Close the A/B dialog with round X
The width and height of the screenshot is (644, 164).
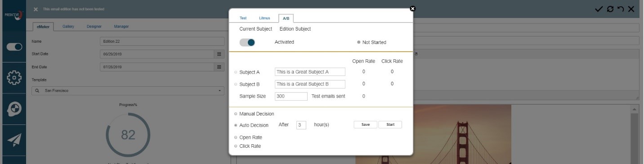pyautogui.click(x=412, y=9)
